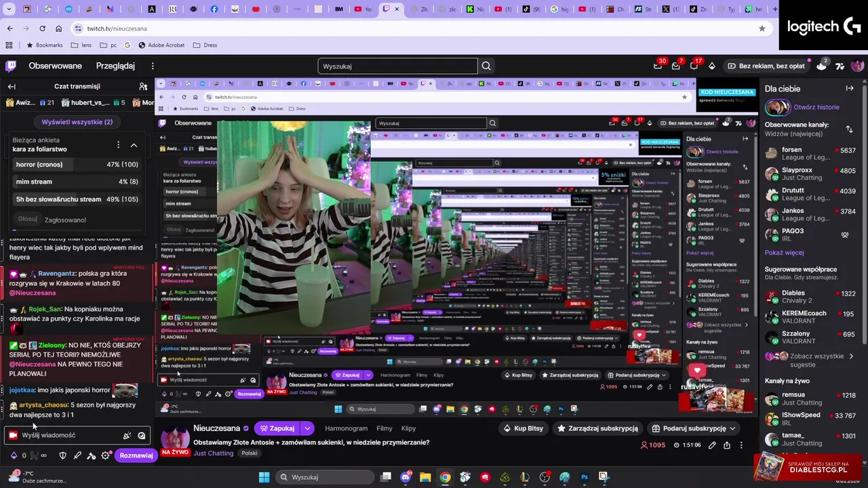Image resolution: width=868 pixels, height=488 pixels.
Task: Open the Otwórz historie link
Action: pos(816,107)
